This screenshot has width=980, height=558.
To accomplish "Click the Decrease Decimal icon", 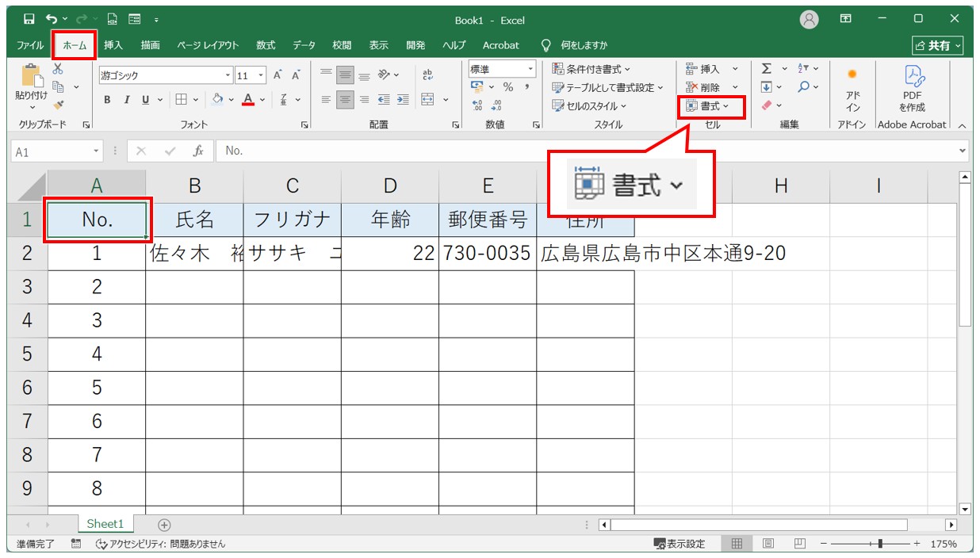I will point(496,105).
